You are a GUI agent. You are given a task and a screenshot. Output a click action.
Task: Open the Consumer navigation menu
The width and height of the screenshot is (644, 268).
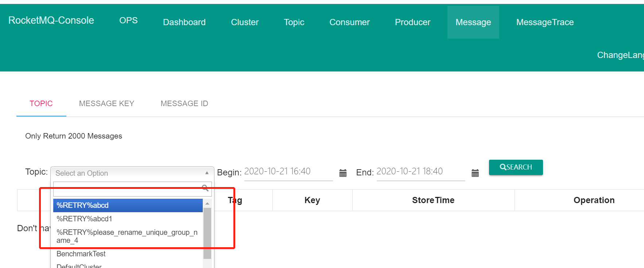[349, 22]
